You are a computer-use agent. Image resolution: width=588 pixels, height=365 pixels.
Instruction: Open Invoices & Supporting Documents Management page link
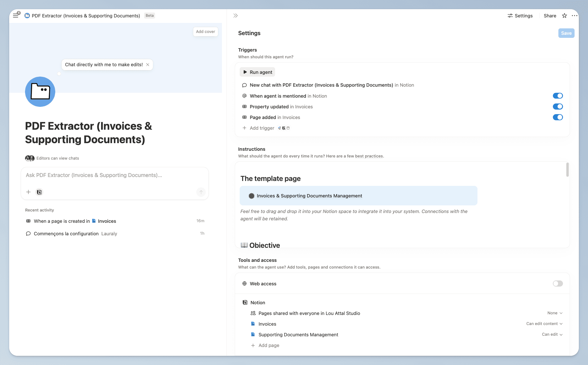309,196
